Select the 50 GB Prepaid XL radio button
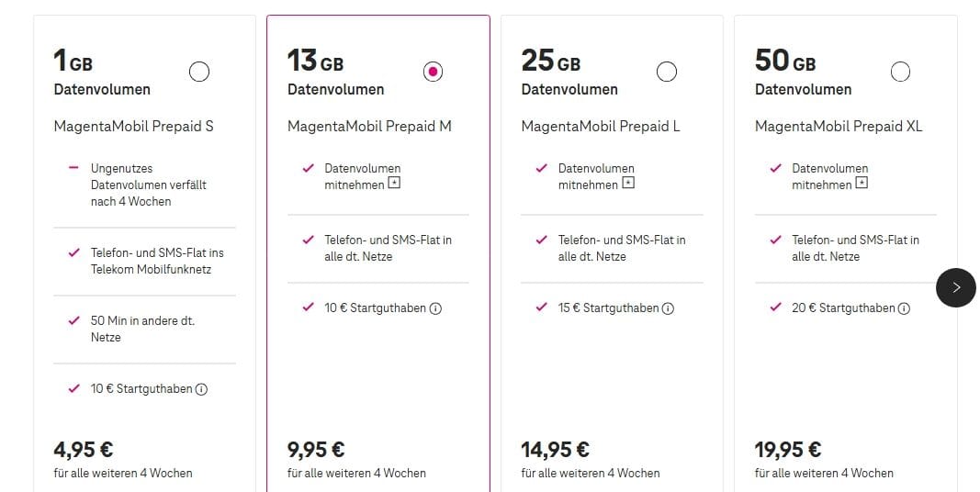Viewport: 980px width, 492px height. tap(900, 72)
